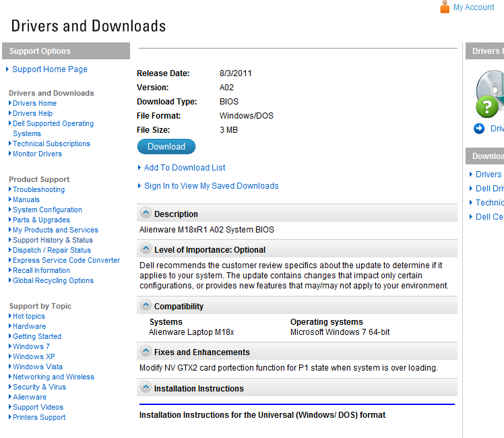
Task: Click the Download button
Action: (x=166, y=146)
